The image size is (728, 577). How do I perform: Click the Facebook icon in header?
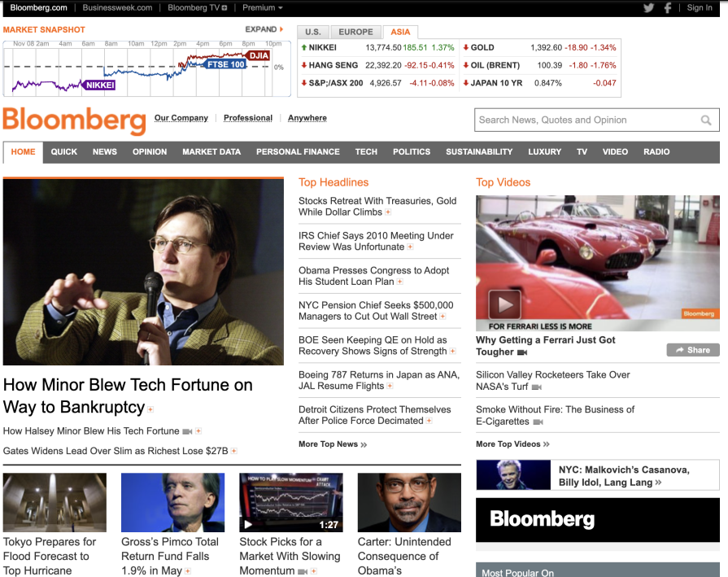pos(668,8)
